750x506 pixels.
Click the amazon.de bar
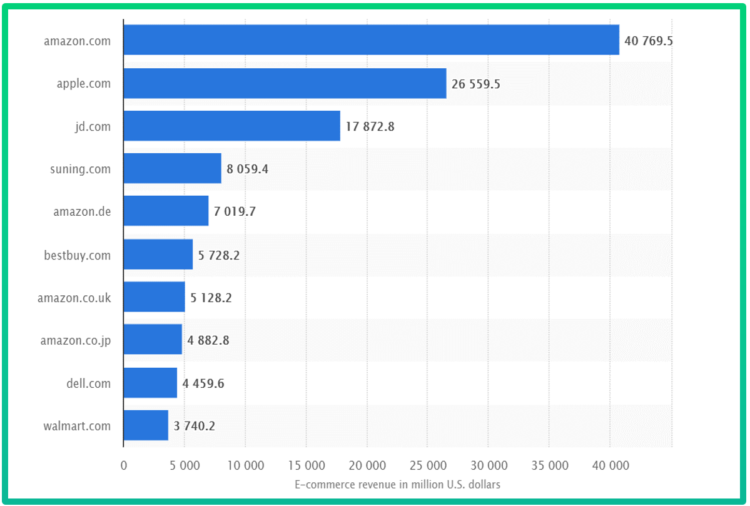coord(166,211)
